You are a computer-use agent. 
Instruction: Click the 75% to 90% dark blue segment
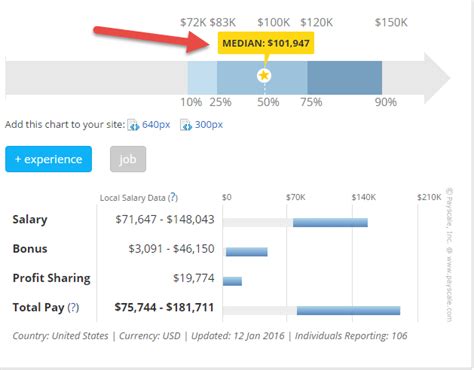(345, 78)
